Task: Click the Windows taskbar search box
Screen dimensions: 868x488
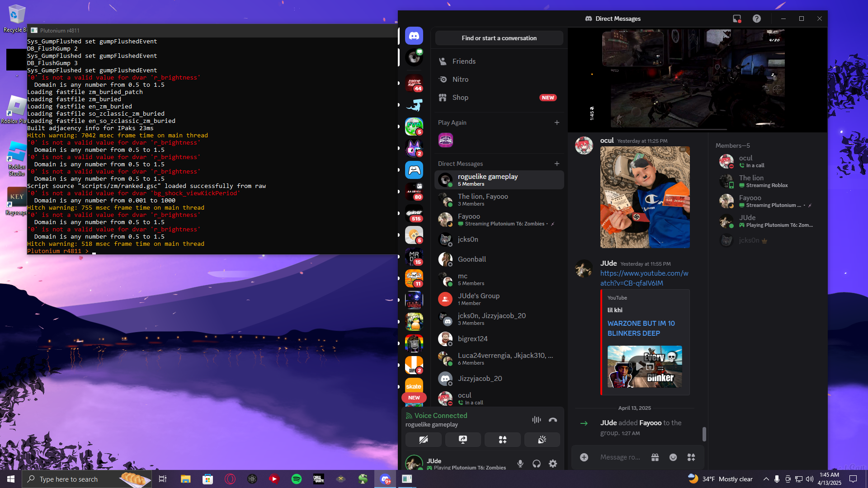Action: [x=86, y=479]
